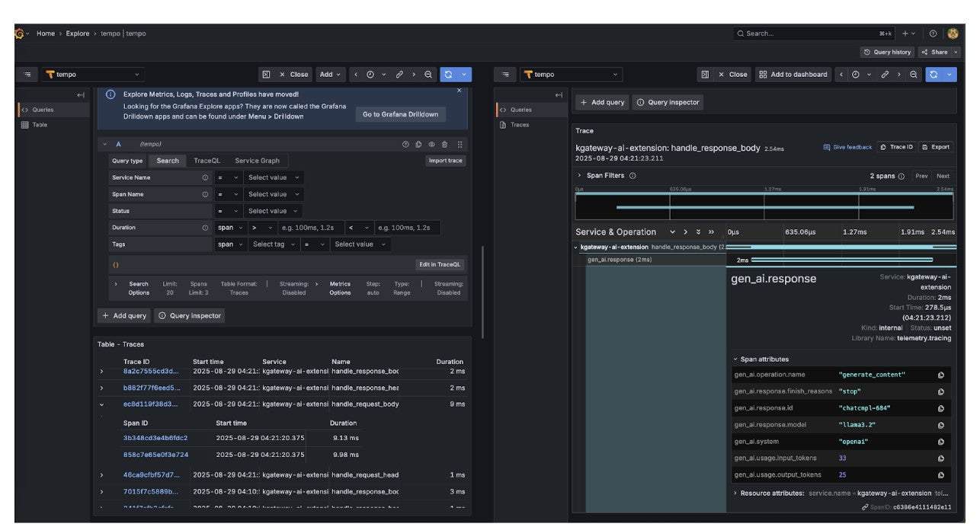Click Go to Grafana Drilldown button

(400, 114)
